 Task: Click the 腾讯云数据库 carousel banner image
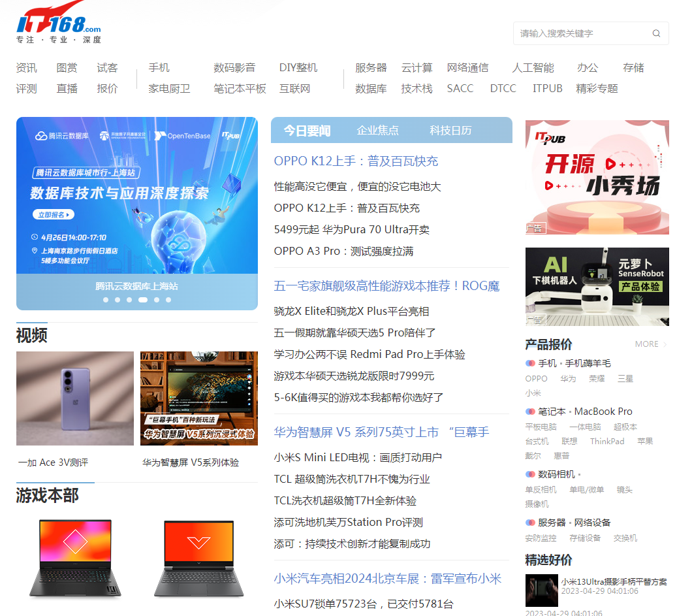137,195
